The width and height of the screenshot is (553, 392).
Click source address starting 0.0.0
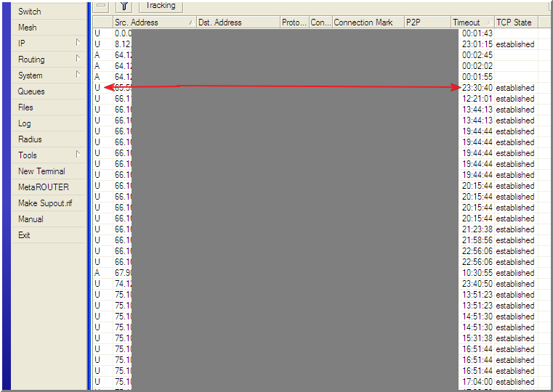point(123,33)
